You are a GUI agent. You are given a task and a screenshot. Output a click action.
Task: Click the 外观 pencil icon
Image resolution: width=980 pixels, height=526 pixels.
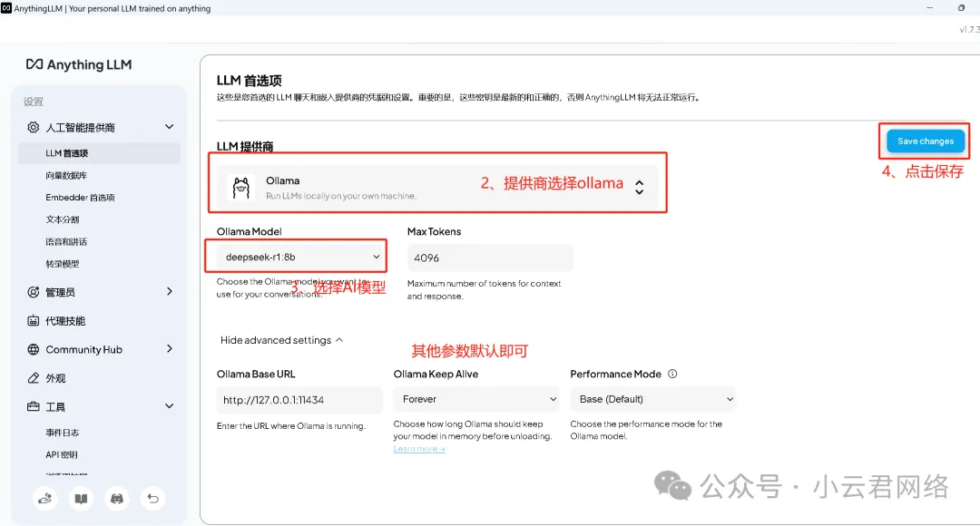(34, 378)
